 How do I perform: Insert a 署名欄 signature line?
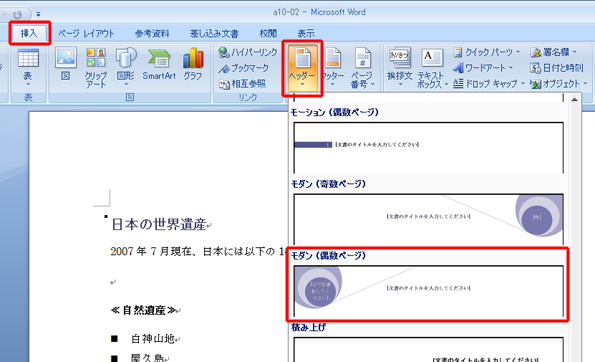[x=554, y=52]
